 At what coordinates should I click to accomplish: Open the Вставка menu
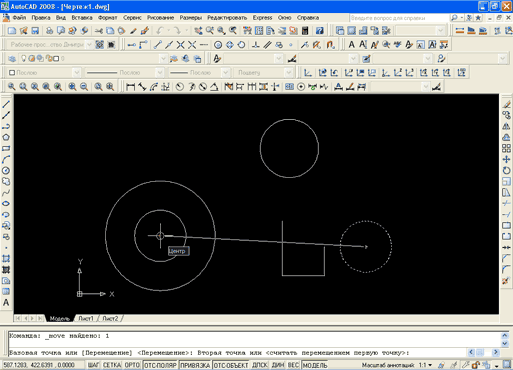[82, 18]
